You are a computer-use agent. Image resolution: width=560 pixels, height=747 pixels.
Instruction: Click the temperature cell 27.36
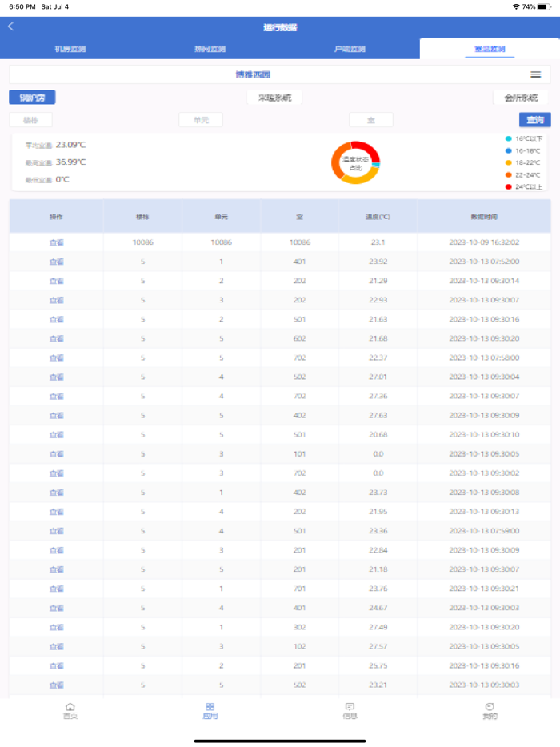[378, 397]
